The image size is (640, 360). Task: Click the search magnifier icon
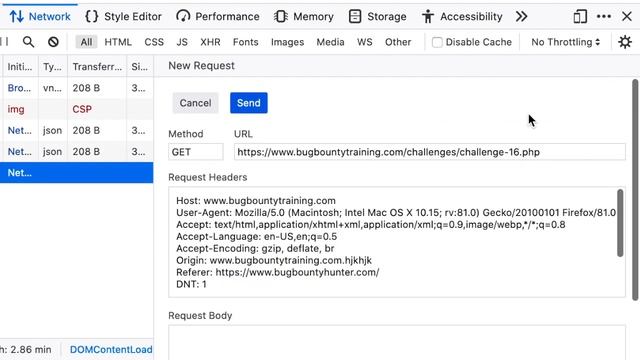pyautogui.click(x=28, y=42)
